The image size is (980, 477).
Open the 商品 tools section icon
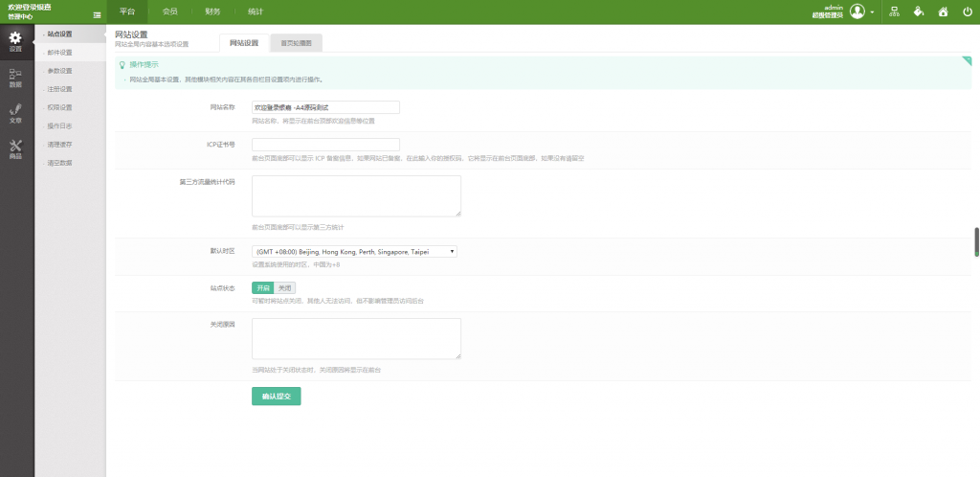[15, 148]
